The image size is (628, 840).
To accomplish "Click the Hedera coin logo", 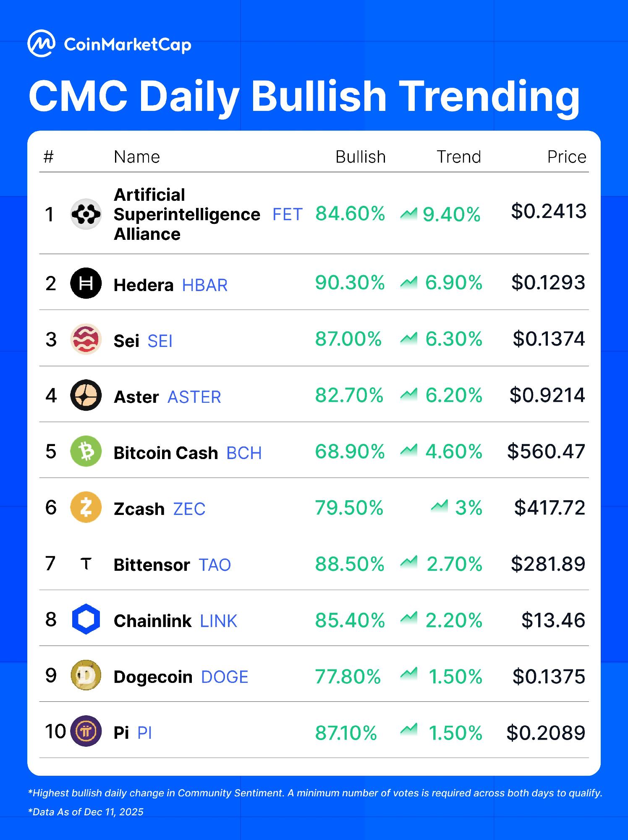I will pyautogui.click(x=86, y=283).
